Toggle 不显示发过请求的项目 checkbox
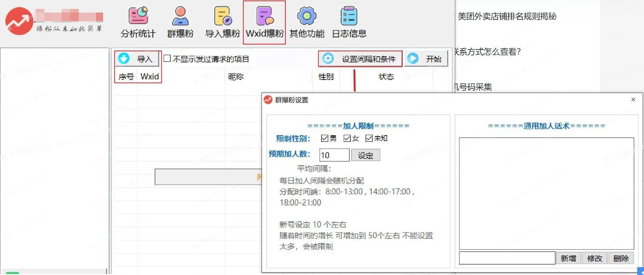The height and width of the screenshot is (275, 644). pos(167,58)
